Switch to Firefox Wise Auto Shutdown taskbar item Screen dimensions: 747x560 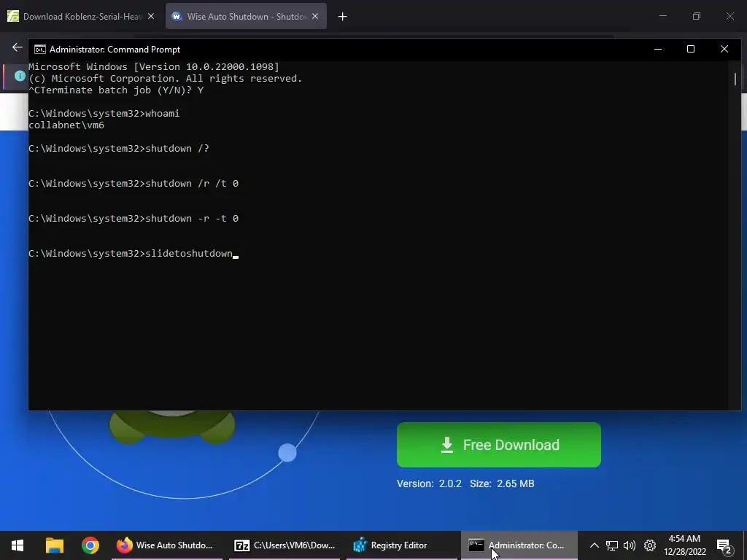tap(167, 545)
